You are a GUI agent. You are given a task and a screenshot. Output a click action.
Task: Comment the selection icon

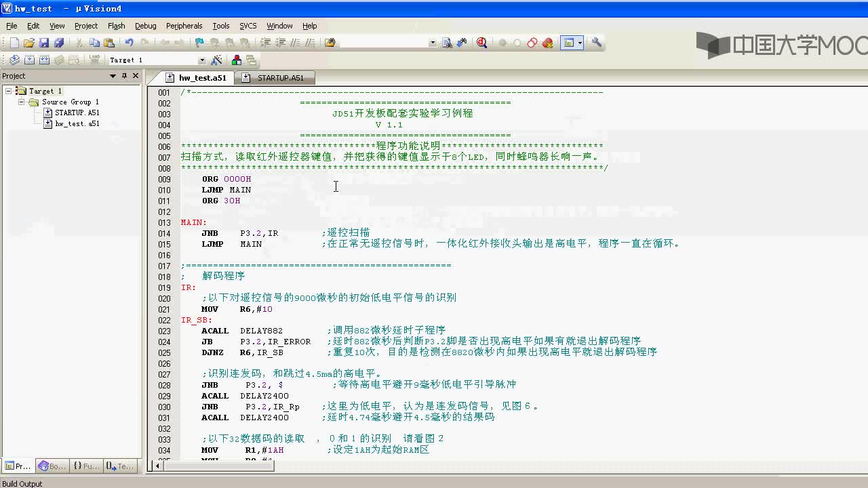point(295,43)
